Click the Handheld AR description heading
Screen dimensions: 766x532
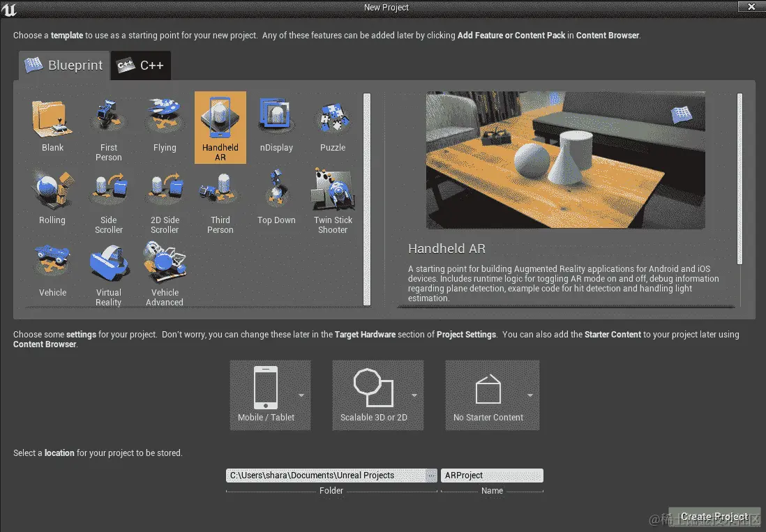pos(446,249)
